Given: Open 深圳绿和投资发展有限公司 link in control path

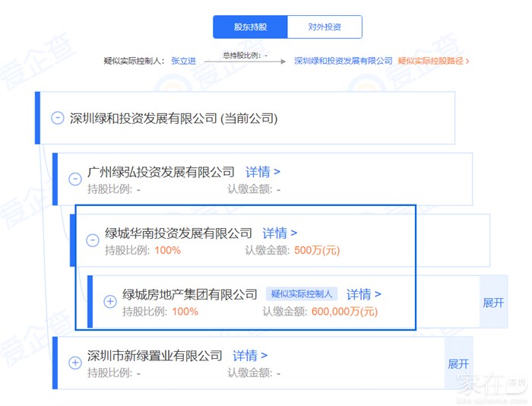Looking at the screenshot, I should (343, 61).
